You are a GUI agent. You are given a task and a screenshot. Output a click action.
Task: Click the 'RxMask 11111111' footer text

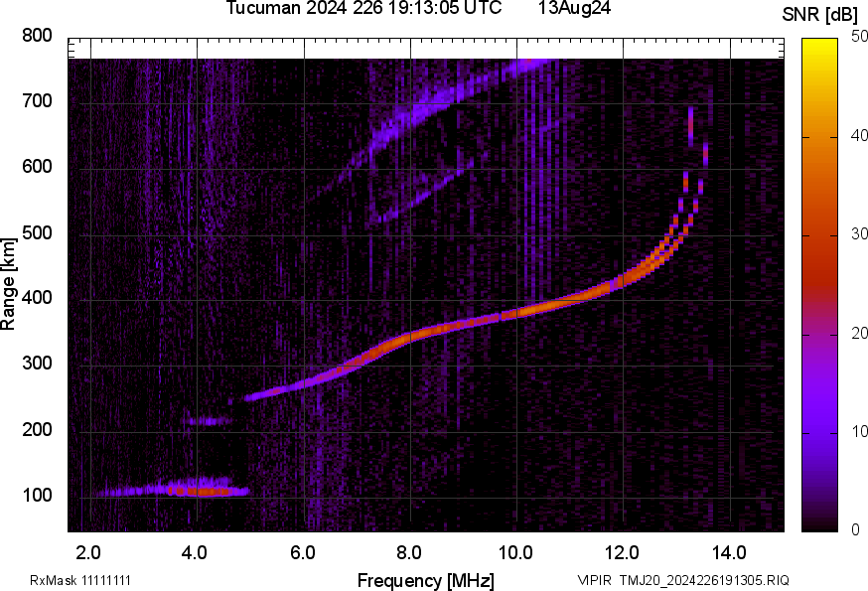pyautogui.click(x=80, y=580)
